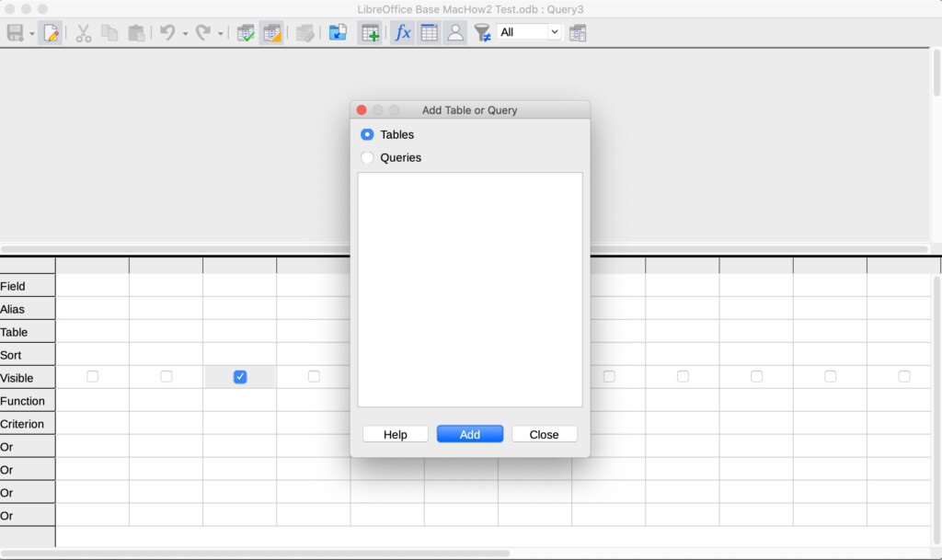Image resolution: width=942 pixels, height=560 pixels.
Task: Toggle the Functions fx icon
Action: pyautogui.click(x=403, y=32)
